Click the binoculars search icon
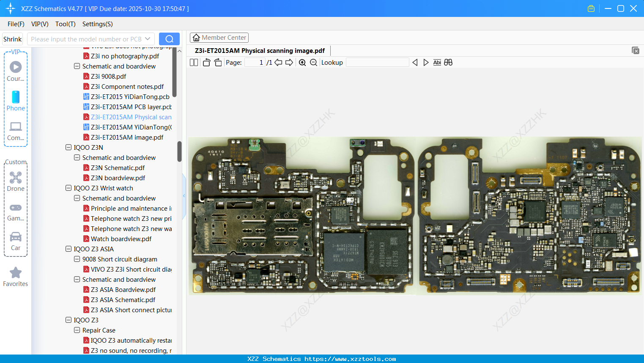Screen dimensions: 644x363 click(x=448, y=62)
